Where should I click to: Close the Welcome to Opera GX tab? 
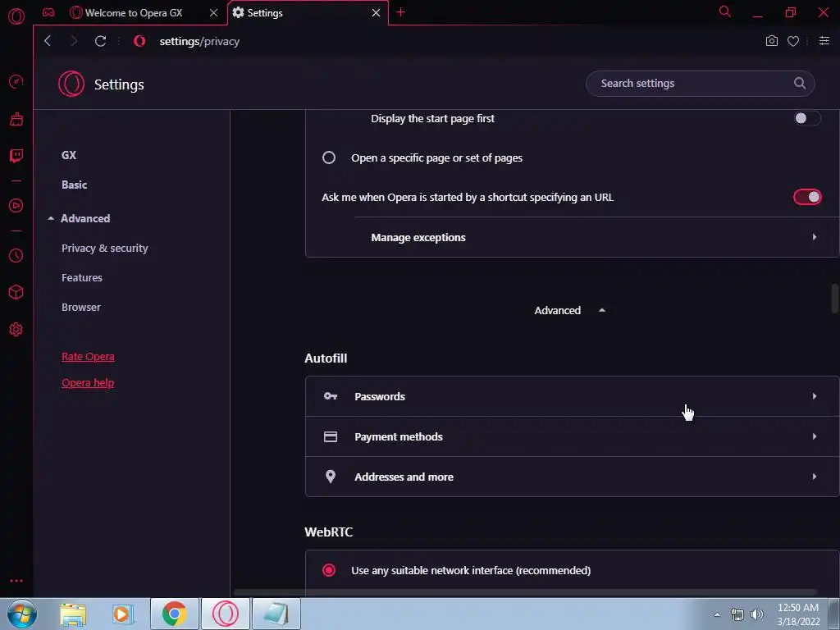tap(214, 12)
